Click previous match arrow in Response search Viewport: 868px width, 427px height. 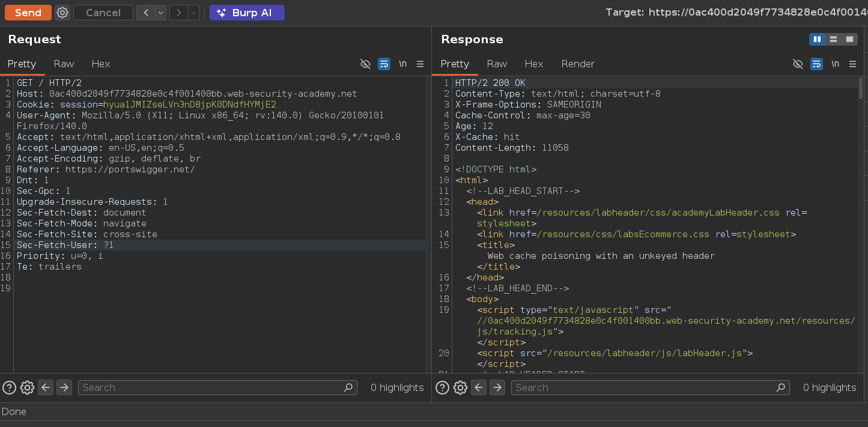coord(479,387)
